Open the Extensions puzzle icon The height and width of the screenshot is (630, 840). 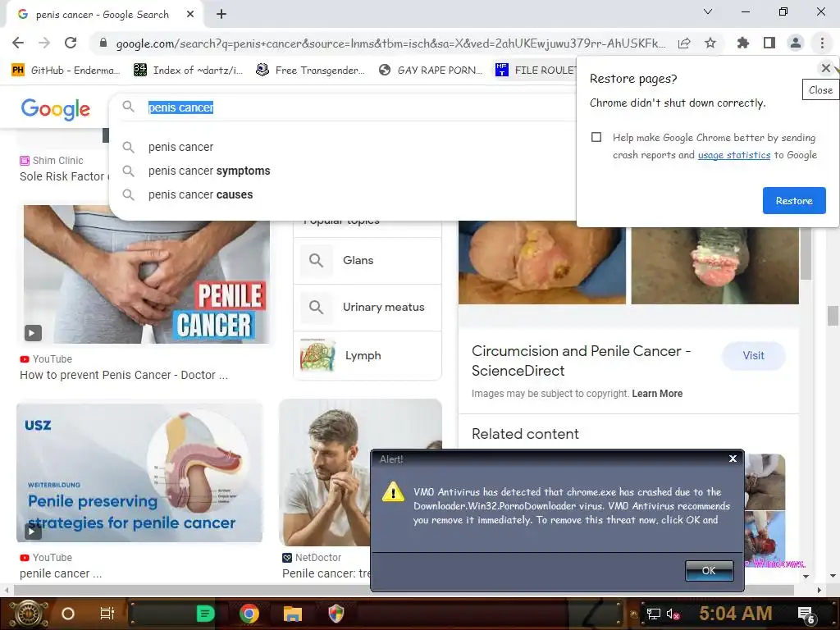[x=743, y=43]
